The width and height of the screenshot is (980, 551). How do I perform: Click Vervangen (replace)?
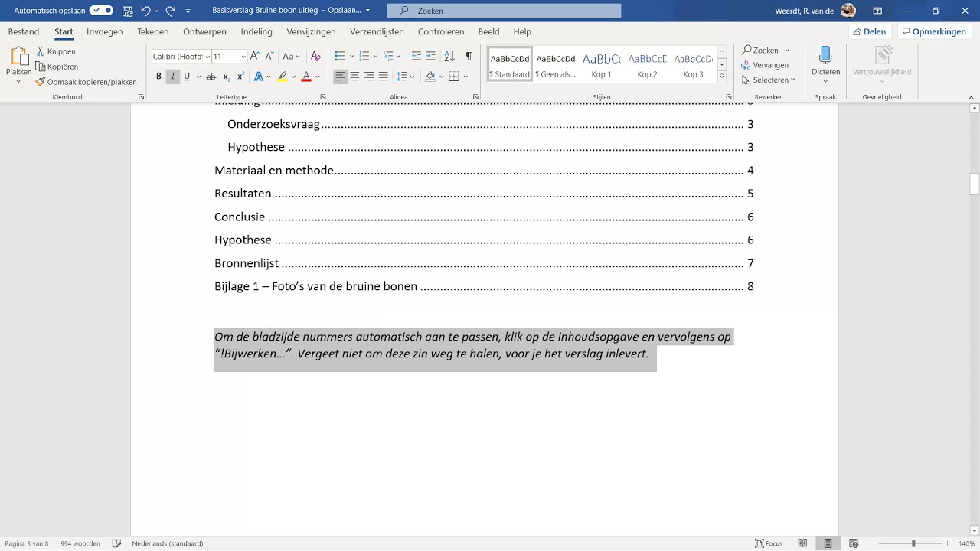765,65
